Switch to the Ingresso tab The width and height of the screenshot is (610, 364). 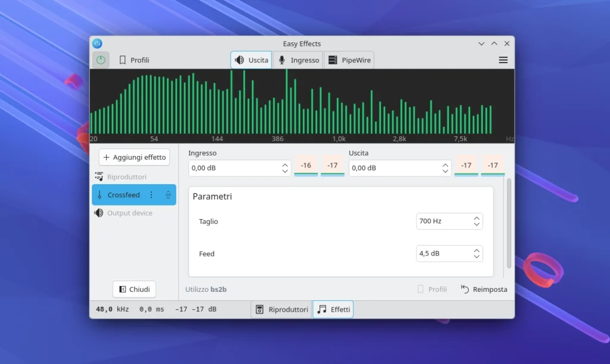298,60
